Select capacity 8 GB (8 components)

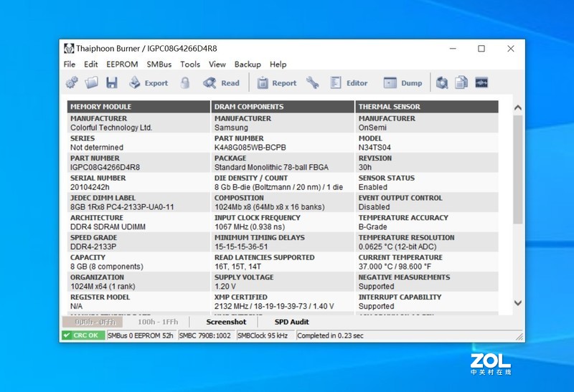click(107, 267)
